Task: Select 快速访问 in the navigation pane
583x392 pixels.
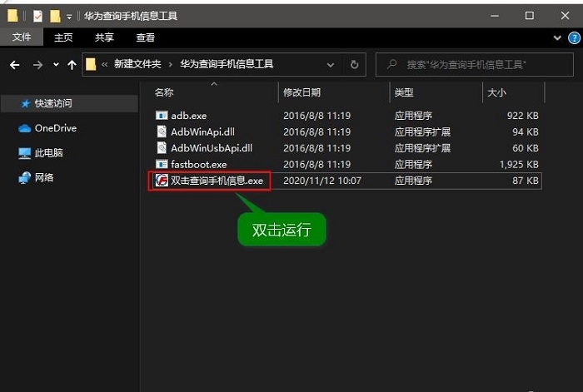Action: pos(70,103)
